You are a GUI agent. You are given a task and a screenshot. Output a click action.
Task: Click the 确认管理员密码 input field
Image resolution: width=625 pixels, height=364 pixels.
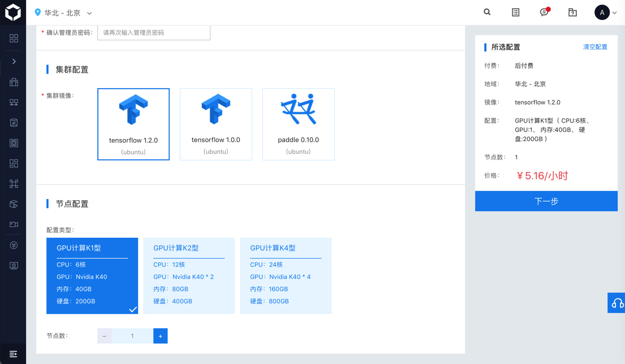(154, 33)
